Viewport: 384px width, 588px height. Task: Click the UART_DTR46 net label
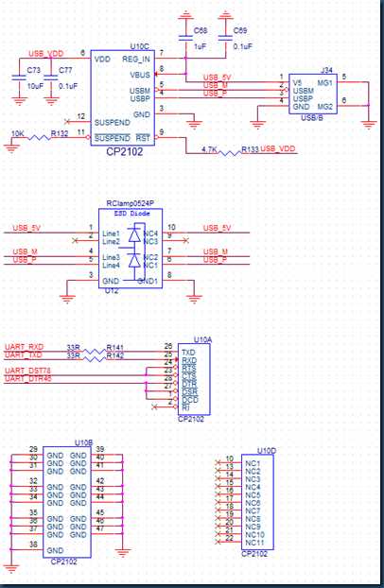(x=27, y=379)
